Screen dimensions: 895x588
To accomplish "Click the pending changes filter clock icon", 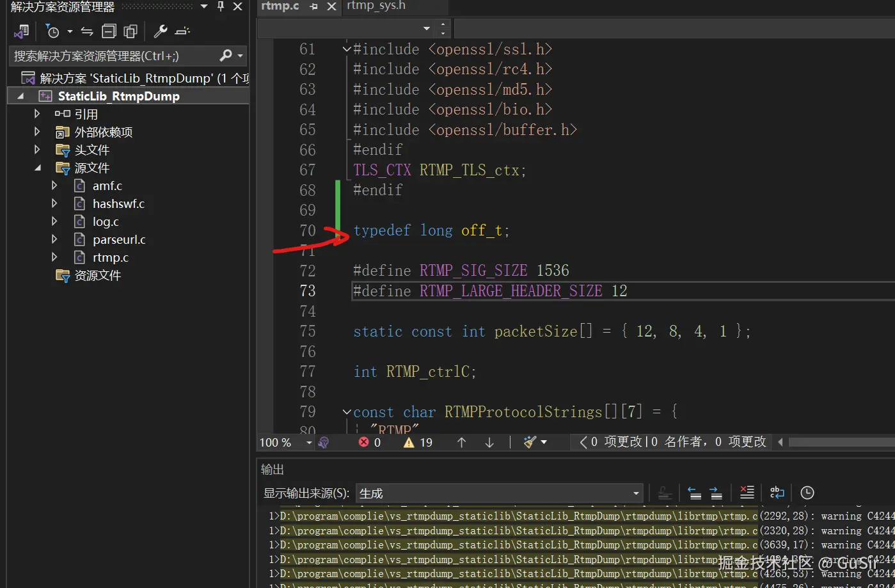I will pos(52,31).
